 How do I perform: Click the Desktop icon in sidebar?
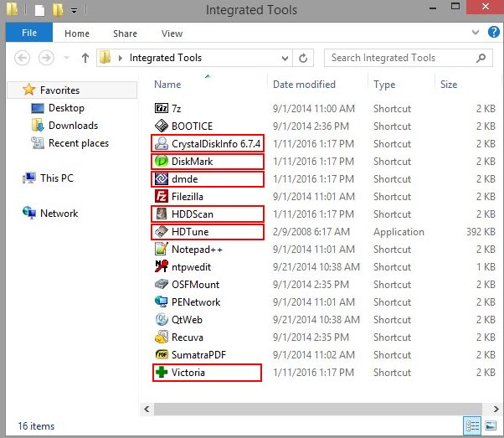click(x=38, y=108)
